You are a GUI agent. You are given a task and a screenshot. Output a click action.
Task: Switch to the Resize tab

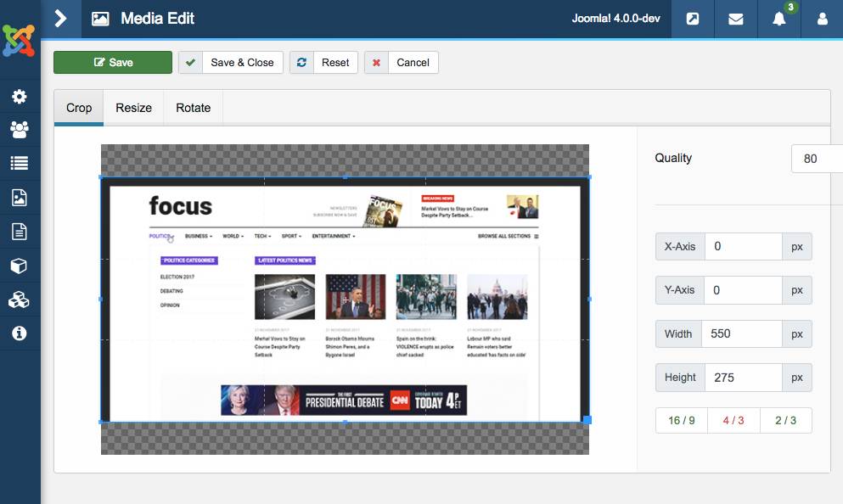(133, 107)
